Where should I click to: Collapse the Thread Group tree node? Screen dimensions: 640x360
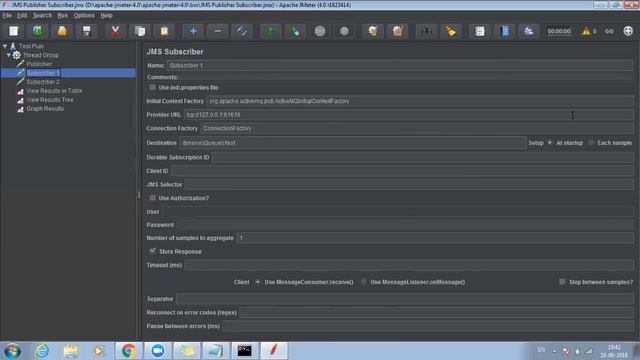[x=9, y=55]
